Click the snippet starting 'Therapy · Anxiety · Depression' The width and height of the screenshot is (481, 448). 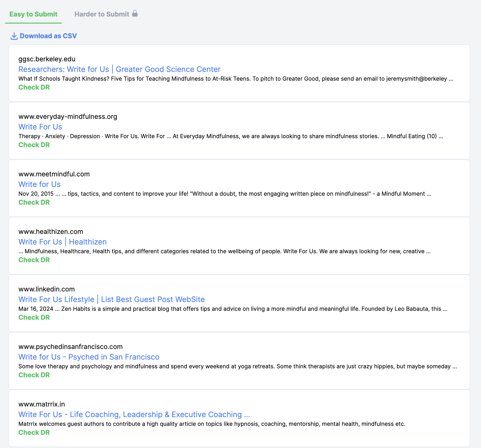point(231,137)
